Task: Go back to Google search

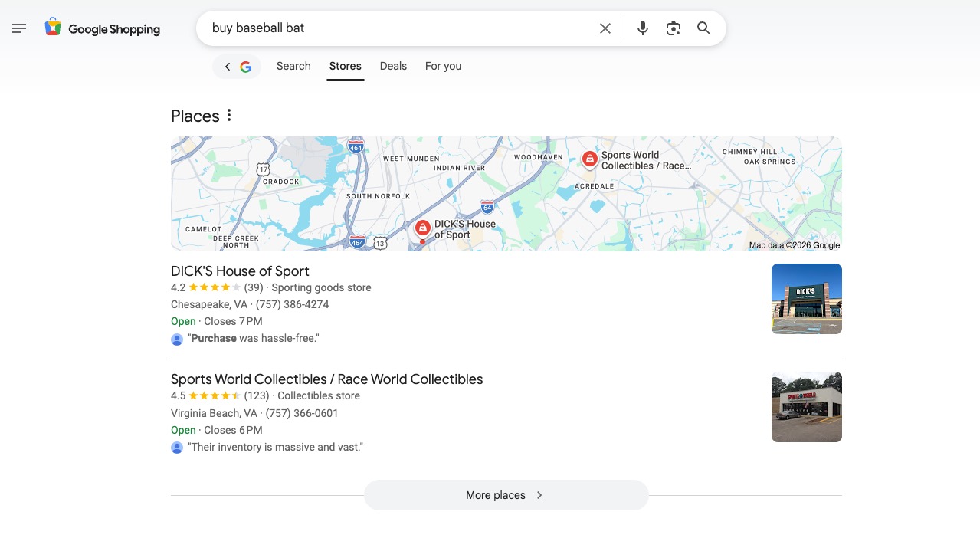Action: tap(237, 67)
